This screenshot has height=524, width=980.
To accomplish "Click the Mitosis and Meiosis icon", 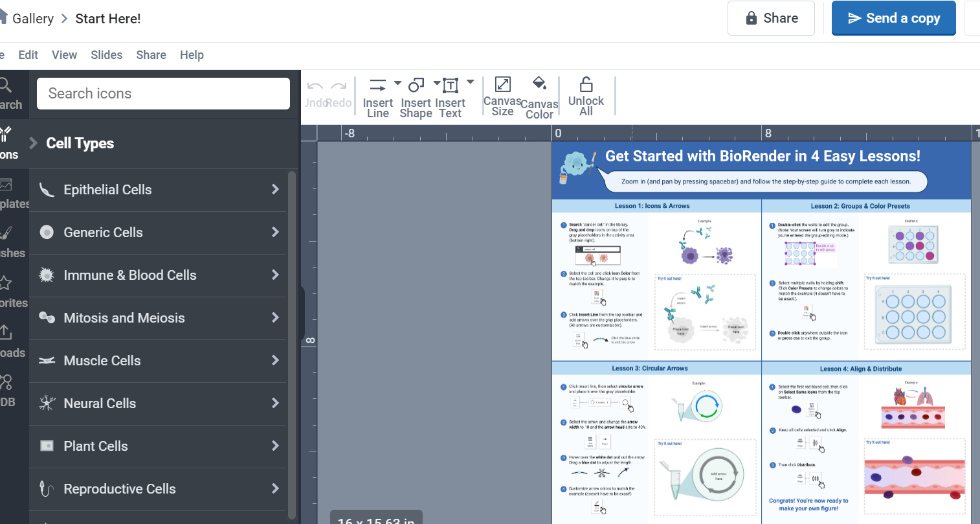I will 47,317.
